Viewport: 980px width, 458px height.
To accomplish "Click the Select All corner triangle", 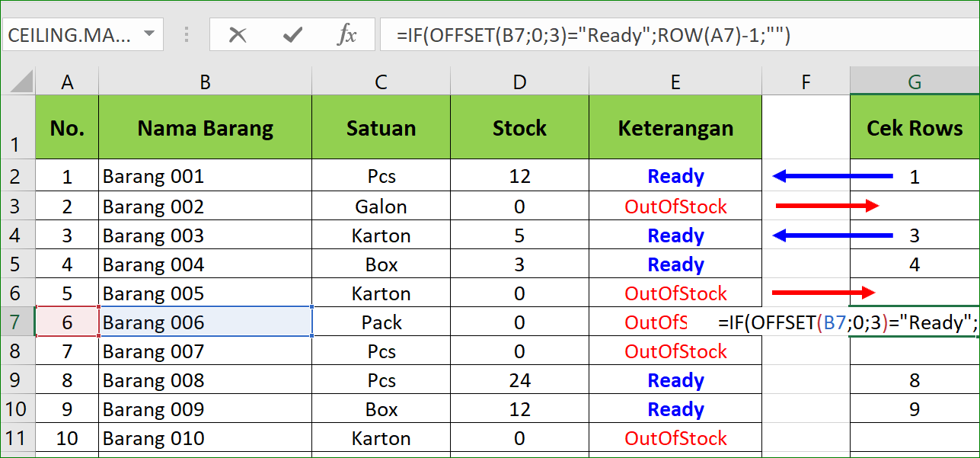I will point(18,82).
